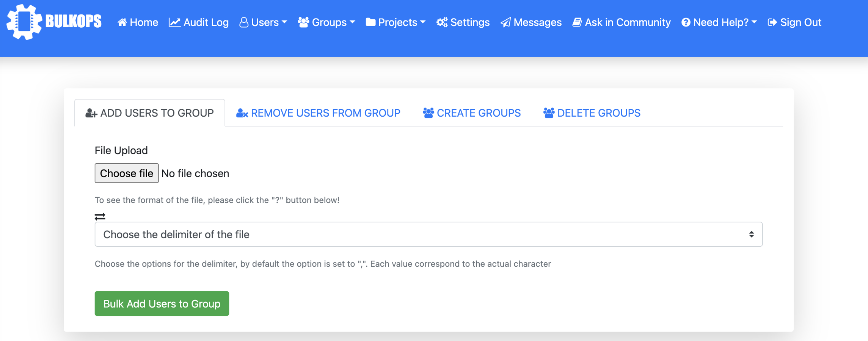This screenshot has width=868, height=341.
Task: Click the Audit Log chart icon
Action: pyautogui.click(x=174, y=22)
